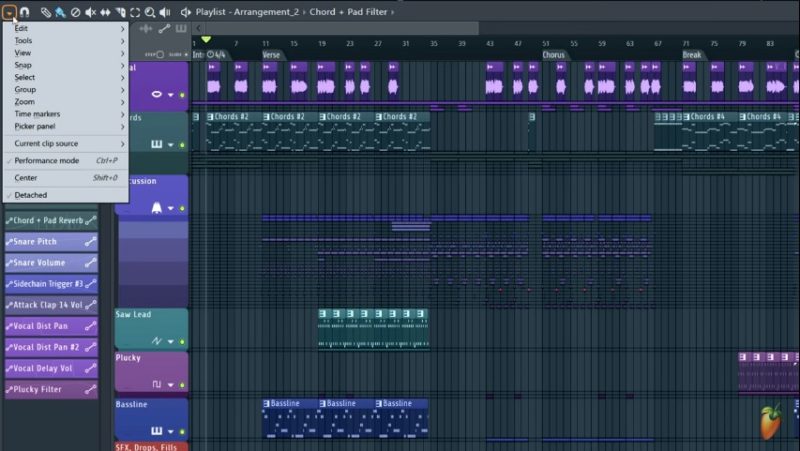
Task: Toggle the magnet snap icon
Action: (x=24, y=12)
